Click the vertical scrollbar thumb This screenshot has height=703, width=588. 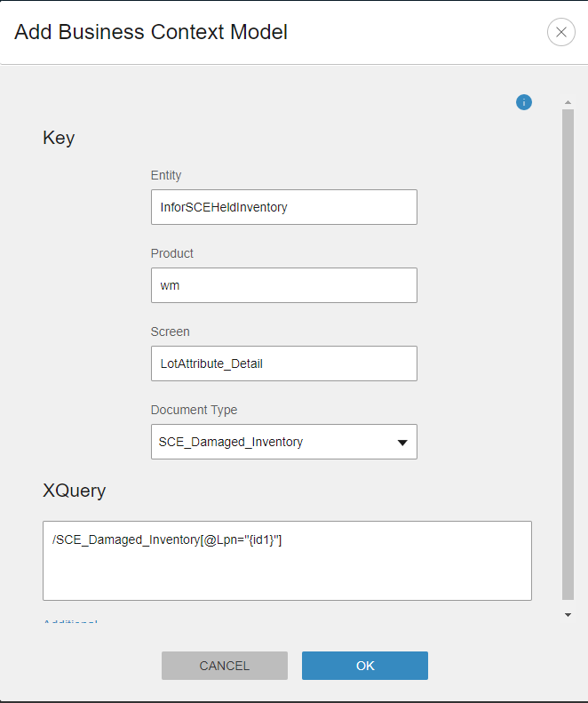(x=568, y=355)
